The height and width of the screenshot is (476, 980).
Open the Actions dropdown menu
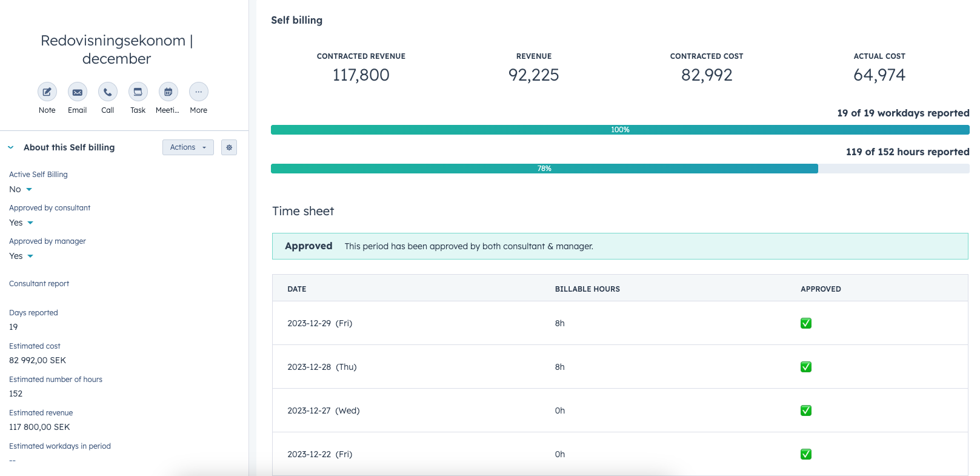tap(188, 147)
